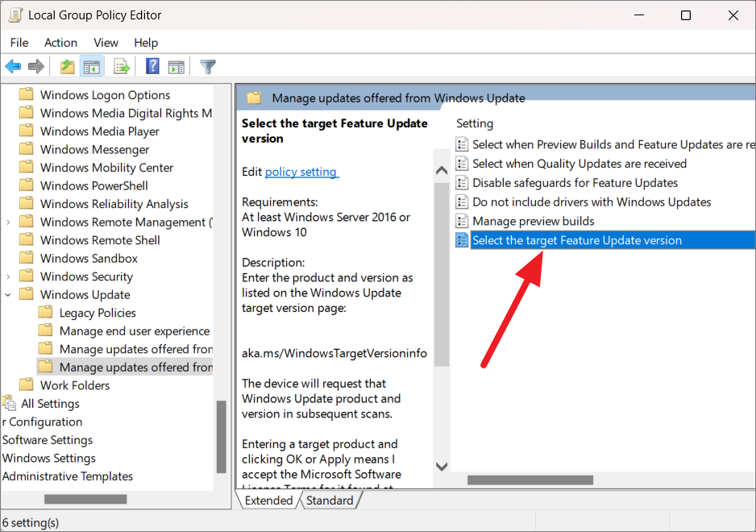Click the Legacy Policies folder icon

pyautogui.click(x=45, y=313)
